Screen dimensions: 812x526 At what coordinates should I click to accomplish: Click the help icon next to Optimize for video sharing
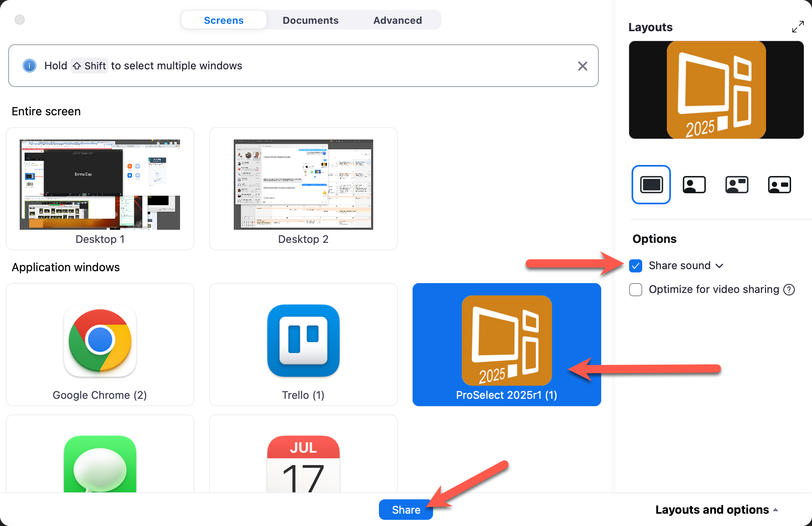[x=789, y=290]
